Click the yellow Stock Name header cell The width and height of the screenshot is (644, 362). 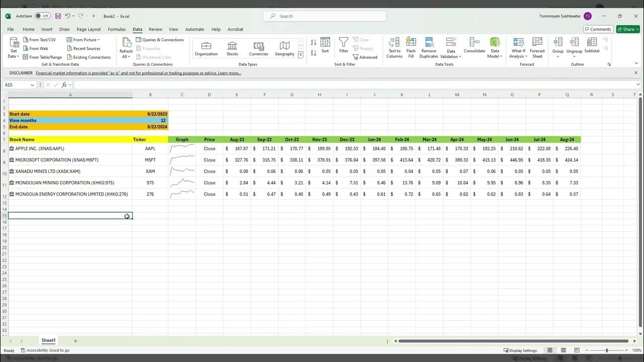tap(70, 139)
